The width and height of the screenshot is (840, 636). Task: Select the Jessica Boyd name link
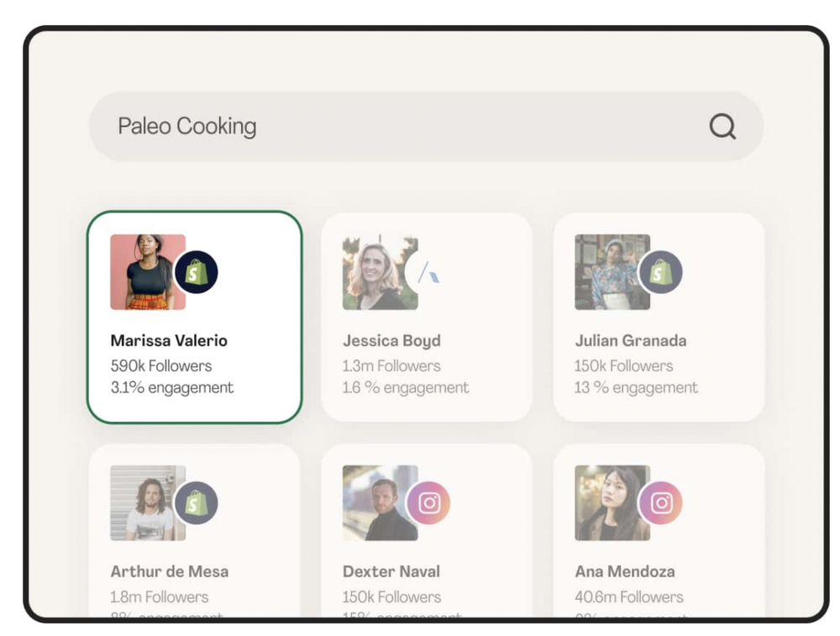(391, 341)
